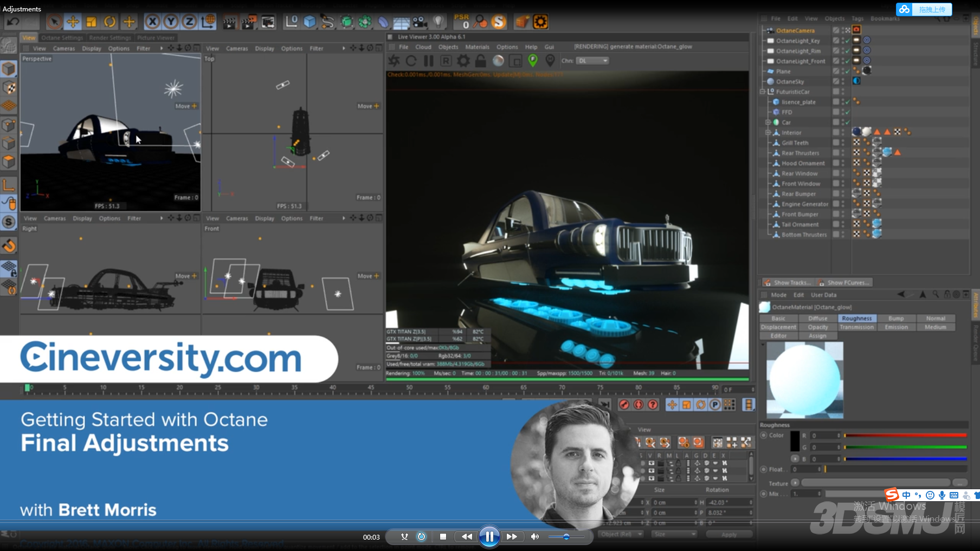This screenshot has width=980, height=551.
Task: Click the Undo arrow icon
Action: pyautogui.click(x=13, y=22)
